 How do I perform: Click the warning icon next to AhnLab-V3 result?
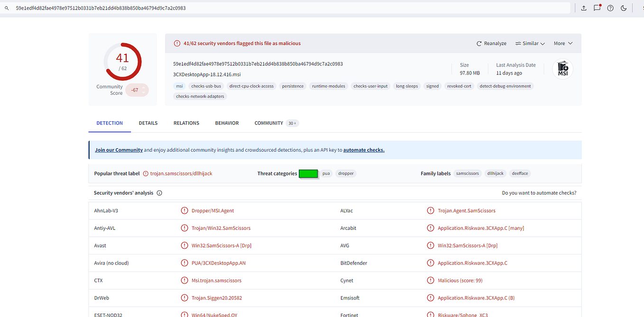[184, 210]
